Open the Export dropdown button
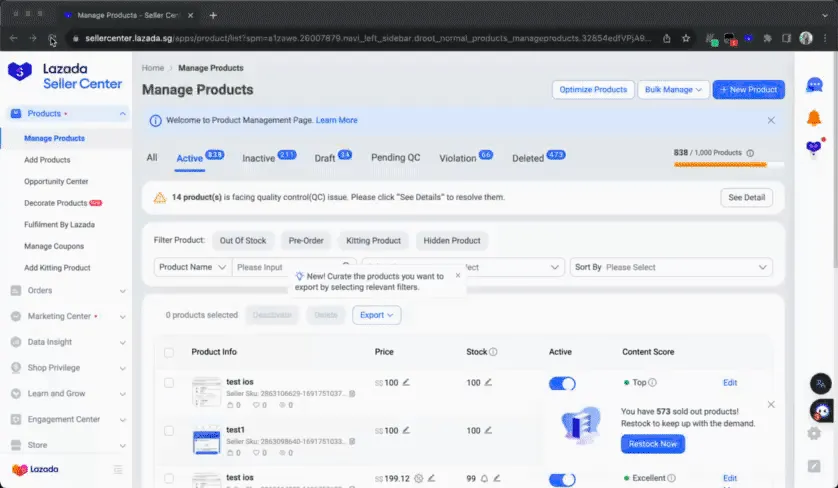This screenshot has height=488, width=838. click(376, 315)
